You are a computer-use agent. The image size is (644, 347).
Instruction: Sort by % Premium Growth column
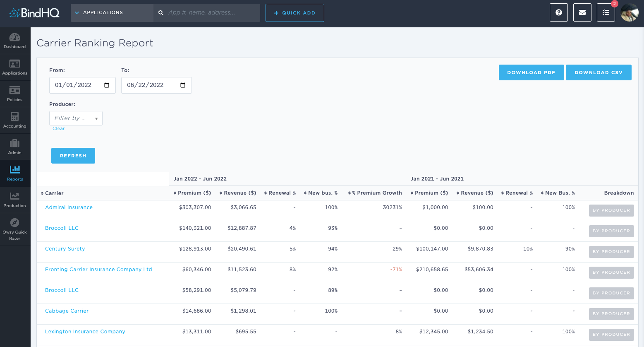point(375,193)
